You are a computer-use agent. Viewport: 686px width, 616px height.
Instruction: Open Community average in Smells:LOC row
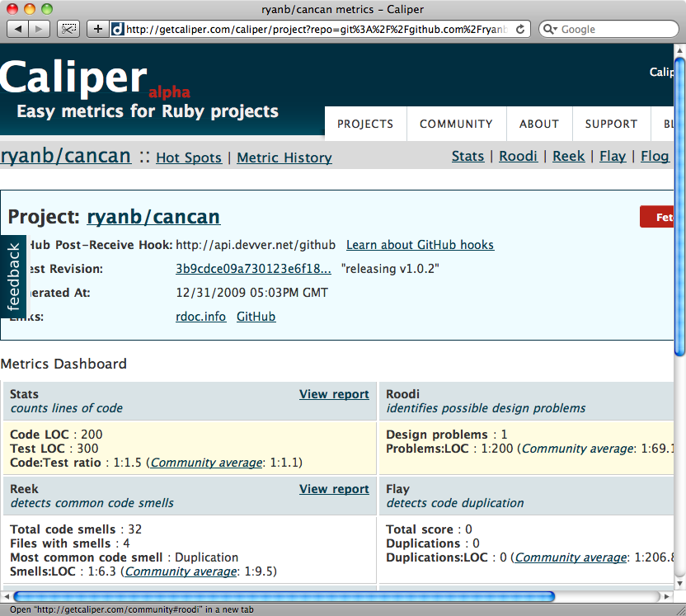[181, 571]
